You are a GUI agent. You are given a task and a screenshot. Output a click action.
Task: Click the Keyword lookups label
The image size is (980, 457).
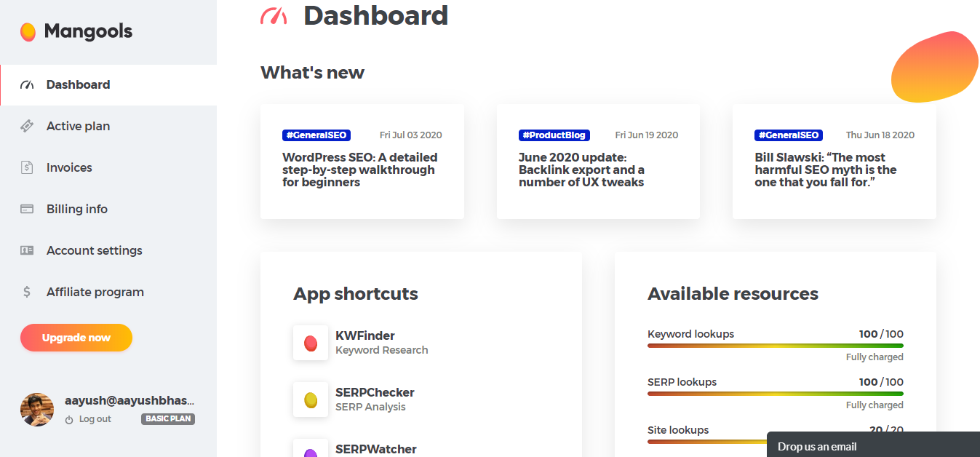pyautogui.click(x=690, y=334)
